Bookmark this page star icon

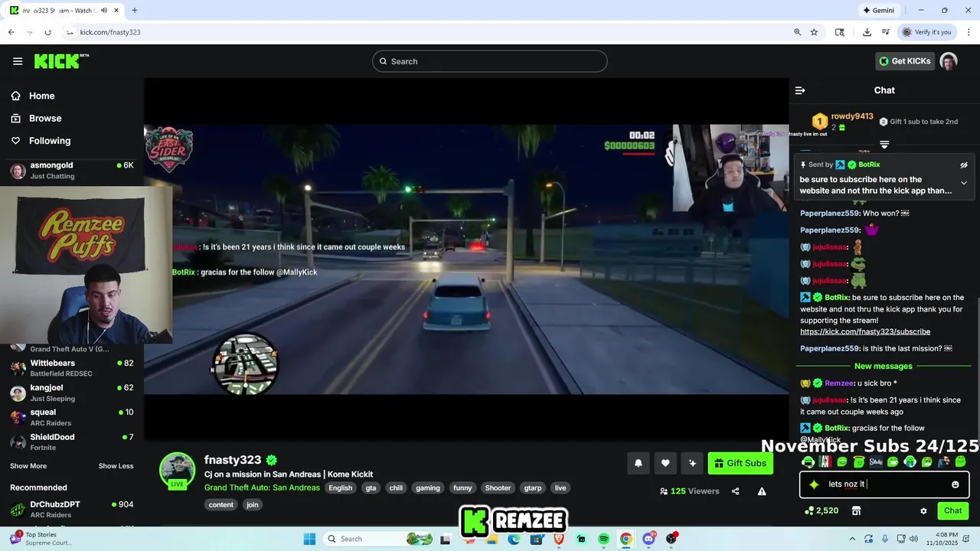[x=814, y=32]
